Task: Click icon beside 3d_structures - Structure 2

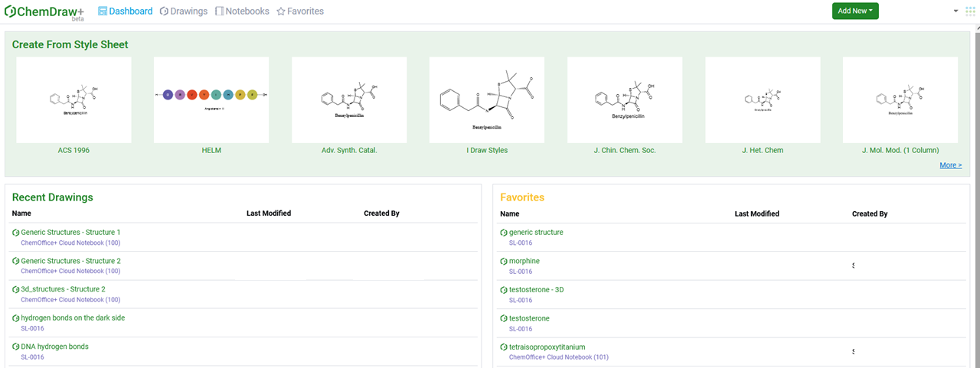Action: pyautogui.click(x=15, y=289)
